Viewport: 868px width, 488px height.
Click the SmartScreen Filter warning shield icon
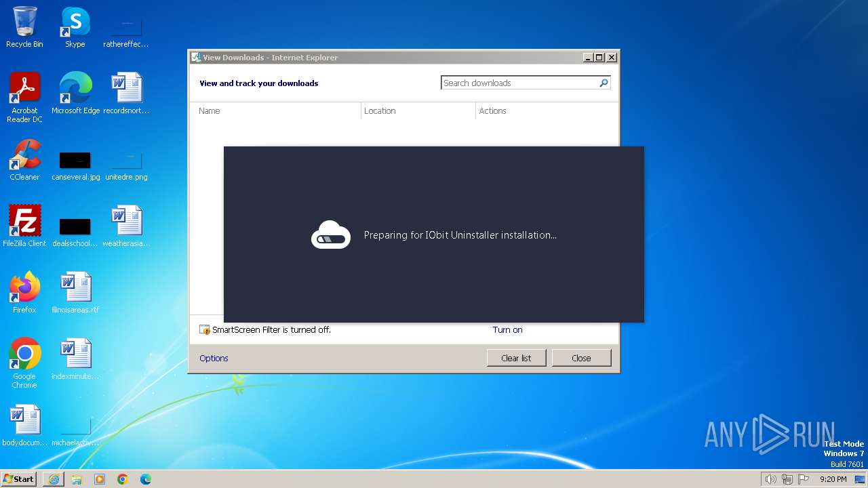coord(205,330)
